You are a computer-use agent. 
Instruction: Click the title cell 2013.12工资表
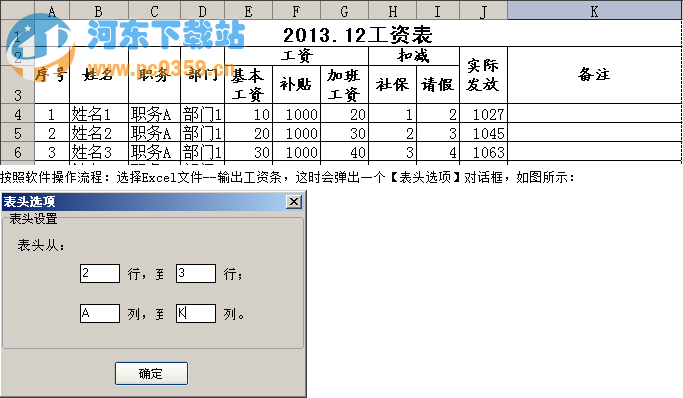click(x=358, y=34)
